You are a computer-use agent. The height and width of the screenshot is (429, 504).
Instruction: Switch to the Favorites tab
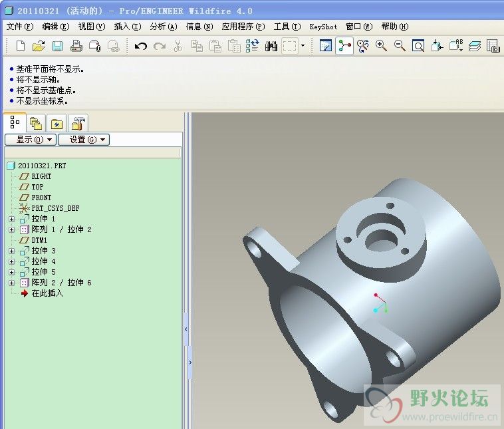click(x=57, y=124)
